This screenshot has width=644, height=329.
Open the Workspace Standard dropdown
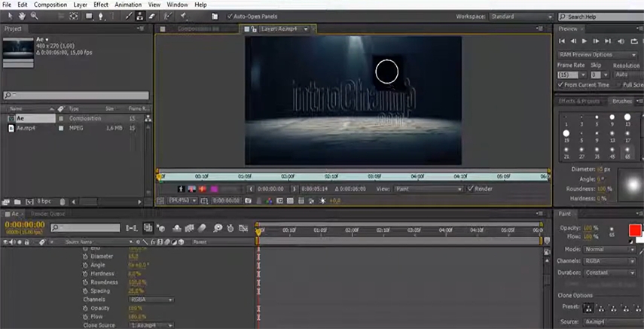click(x=520, y=17)
